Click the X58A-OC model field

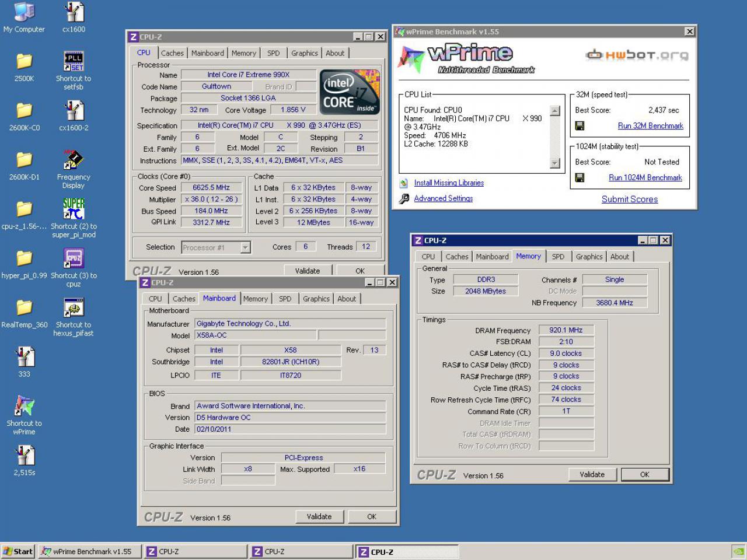(x=256, y=335)
